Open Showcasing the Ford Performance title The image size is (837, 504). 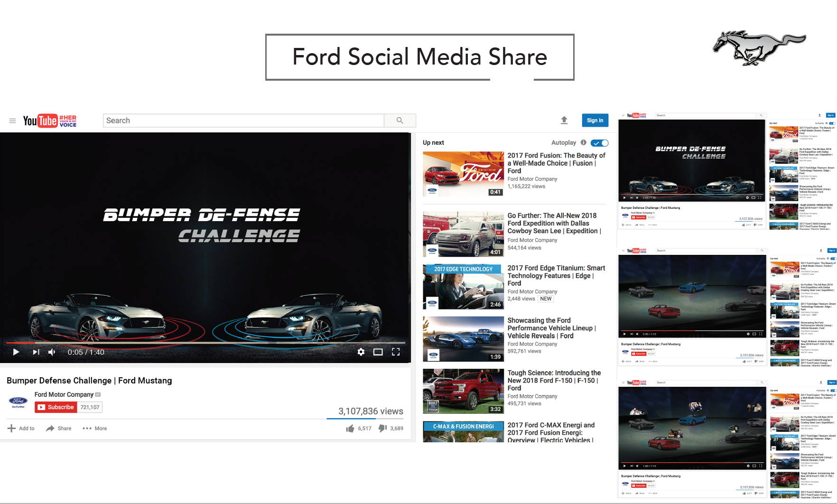[x=552, y=328]
